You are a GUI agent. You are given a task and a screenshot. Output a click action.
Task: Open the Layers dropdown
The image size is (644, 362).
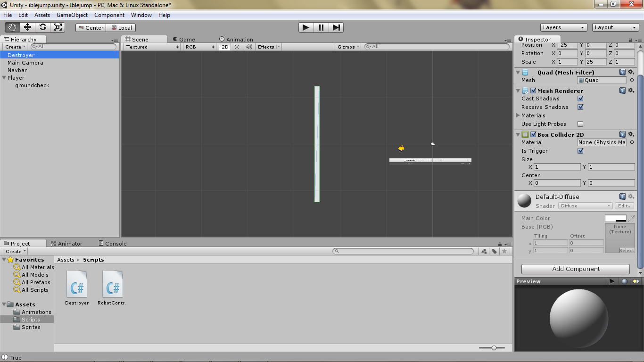tap(564, 27)
